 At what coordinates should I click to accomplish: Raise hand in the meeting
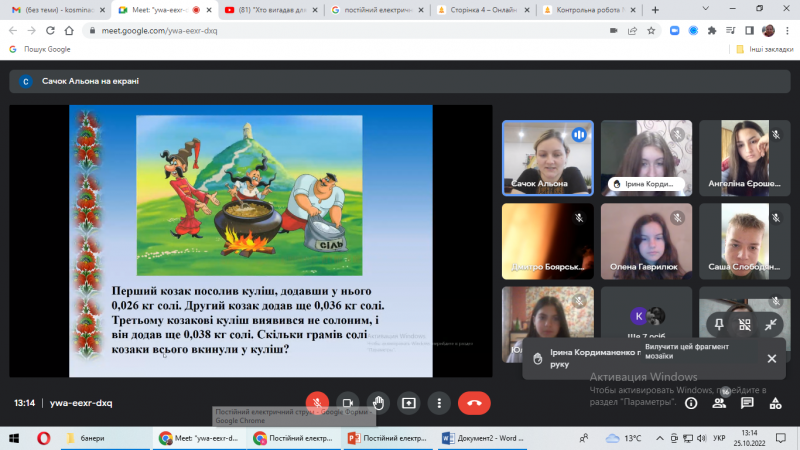(378, 403)
